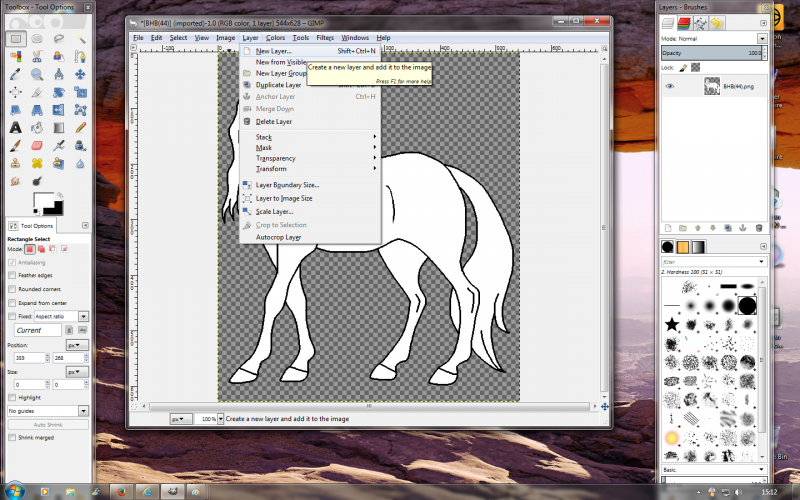Image resolution: width=800 pixels, height=500 pixels.
Task: Toggle the Feather edges checkbox
Action: point(12,275)
